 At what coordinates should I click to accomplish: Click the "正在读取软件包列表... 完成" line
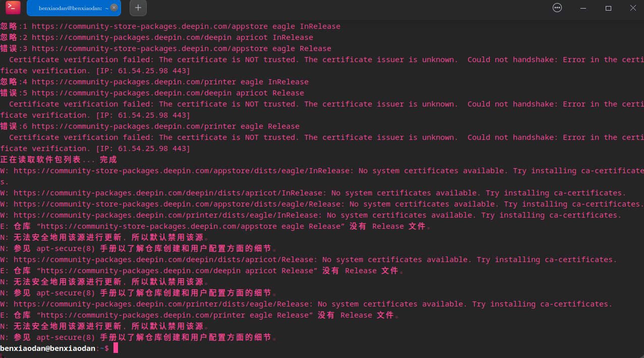click(x=58, y=160)
